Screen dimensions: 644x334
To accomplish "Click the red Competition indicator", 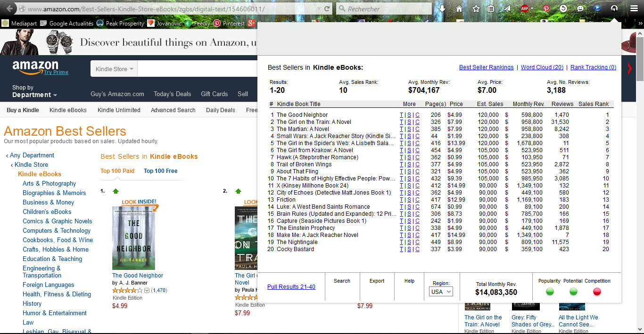I will [x=597, y=292].
